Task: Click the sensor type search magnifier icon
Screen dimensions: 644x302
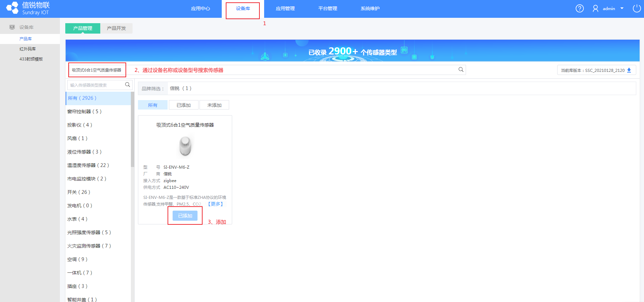Action: coord(128,85)
